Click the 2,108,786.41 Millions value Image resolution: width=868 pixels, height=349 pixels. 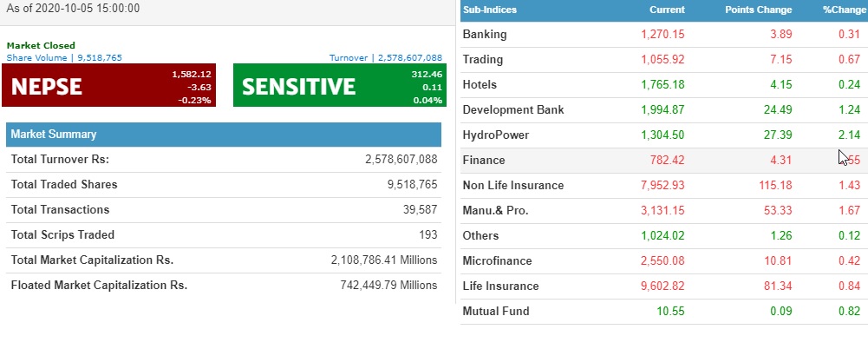tap(384, 260)
